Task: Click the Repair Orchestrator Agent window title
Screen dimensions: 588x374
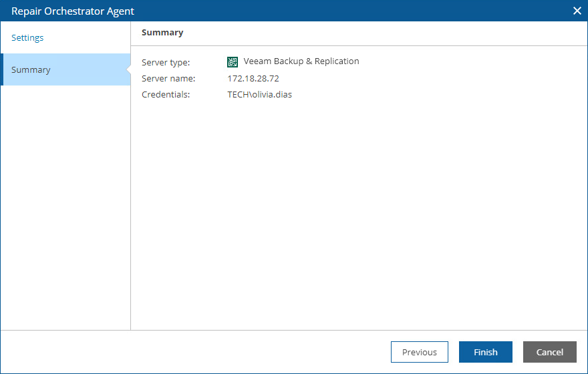Action: click(x=73, y=11)
